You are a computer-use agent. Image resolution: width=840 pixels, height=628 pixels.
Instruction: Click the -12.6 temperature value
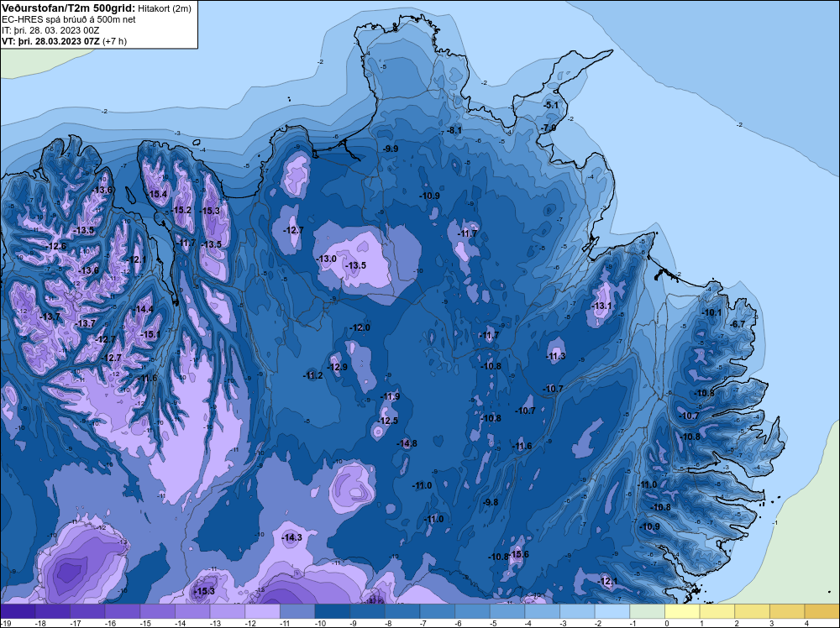coord(57,246)
